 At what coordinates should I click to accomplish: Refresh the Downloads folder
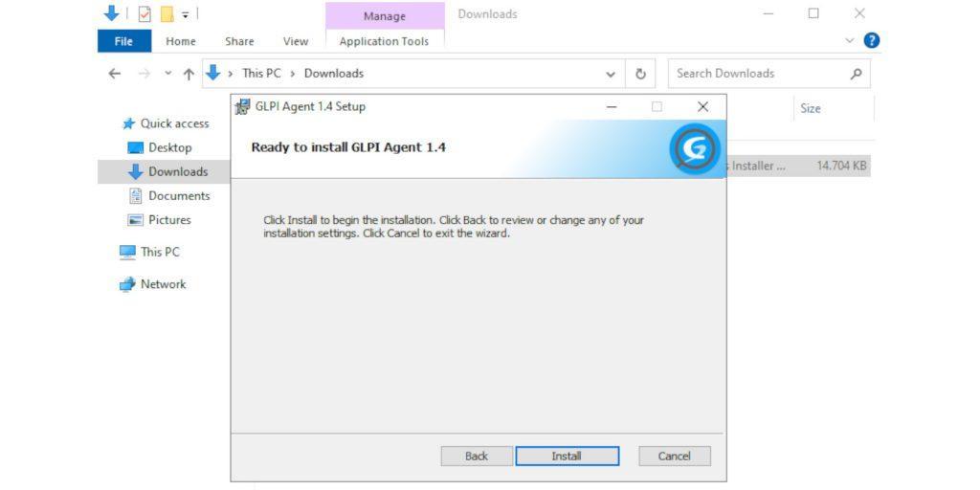click(640, 74)
